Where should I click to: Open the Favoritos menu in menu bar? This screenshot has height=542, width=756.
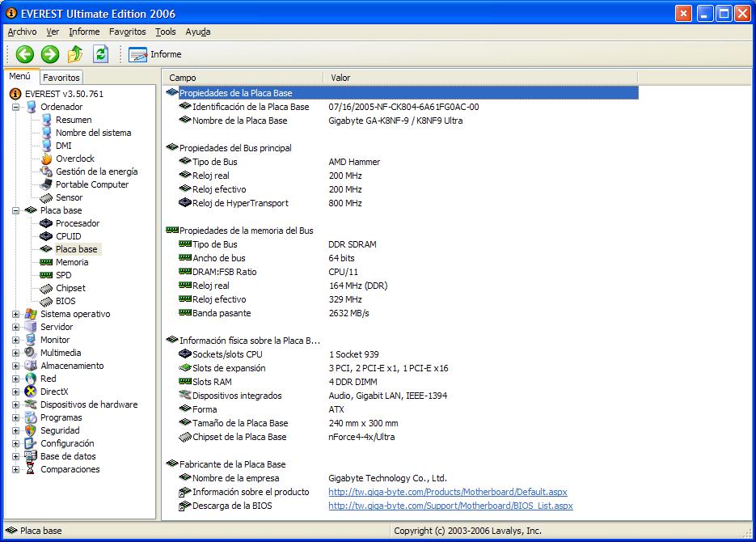(127, 32)
